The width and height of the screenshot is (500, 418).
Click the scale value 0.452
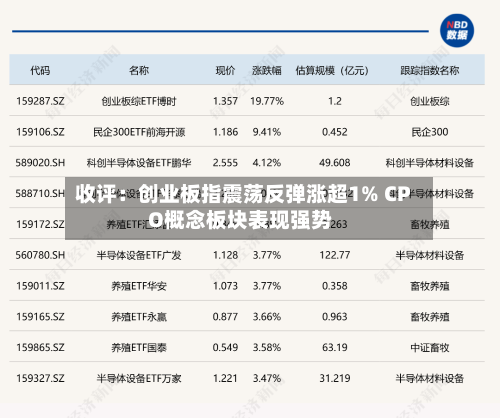pyautogui.click(x=335, y=132)
